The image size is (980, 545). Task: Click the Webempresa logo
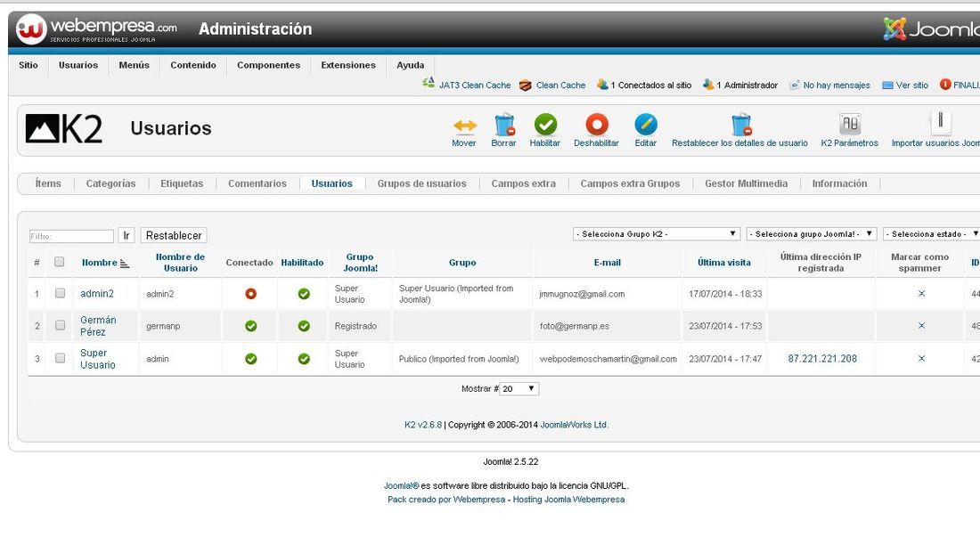tap(97, 29)
